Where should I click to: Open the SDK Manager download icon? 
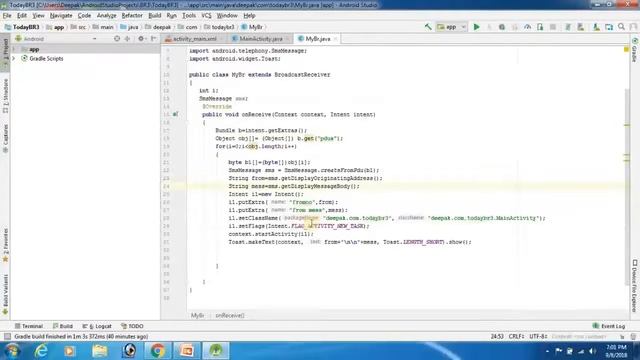point(596,27)
